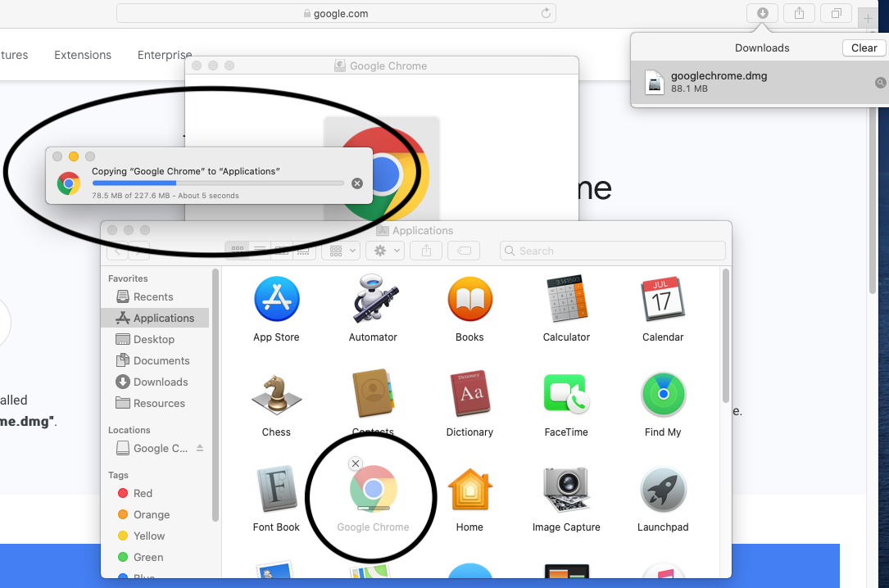The image size is (889, 588).
Task: Select Recents in Finder sidebar
Action: (x=155, y=296)
